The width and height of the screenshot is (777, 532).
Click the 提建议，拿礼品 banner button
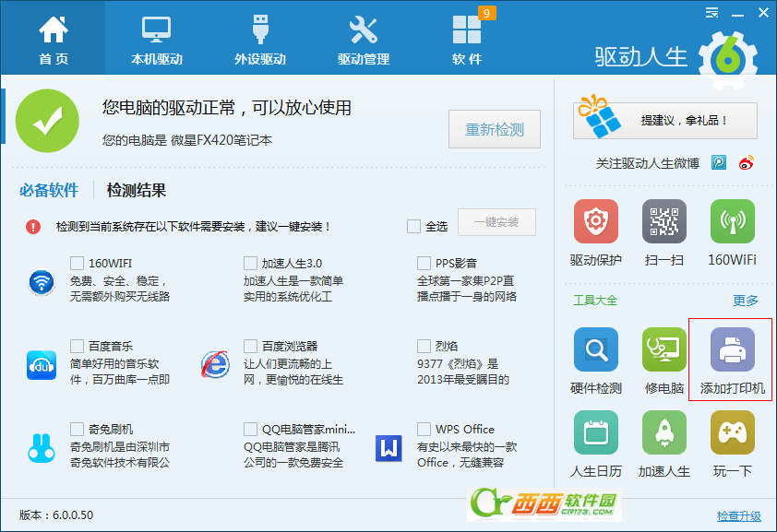665,120
